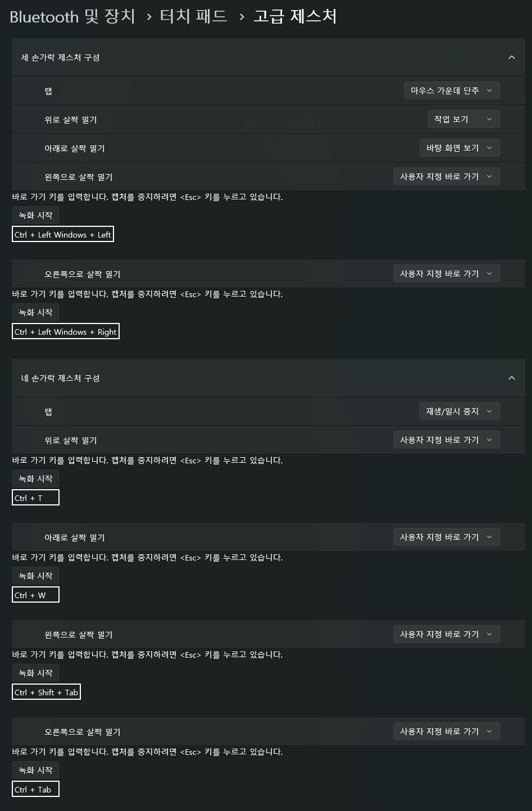The image size is (532, 811).
Task: Go back to Bluetooth 및 장치 breadcrumb
Action: coord(72,16)
